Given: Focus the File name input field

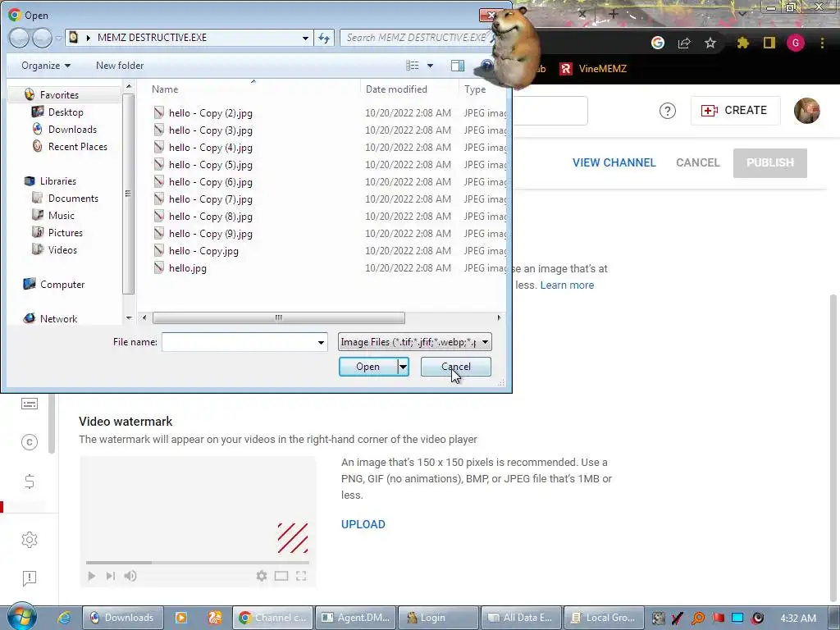Looking at the screenshot, I should [x=239, y=342].
